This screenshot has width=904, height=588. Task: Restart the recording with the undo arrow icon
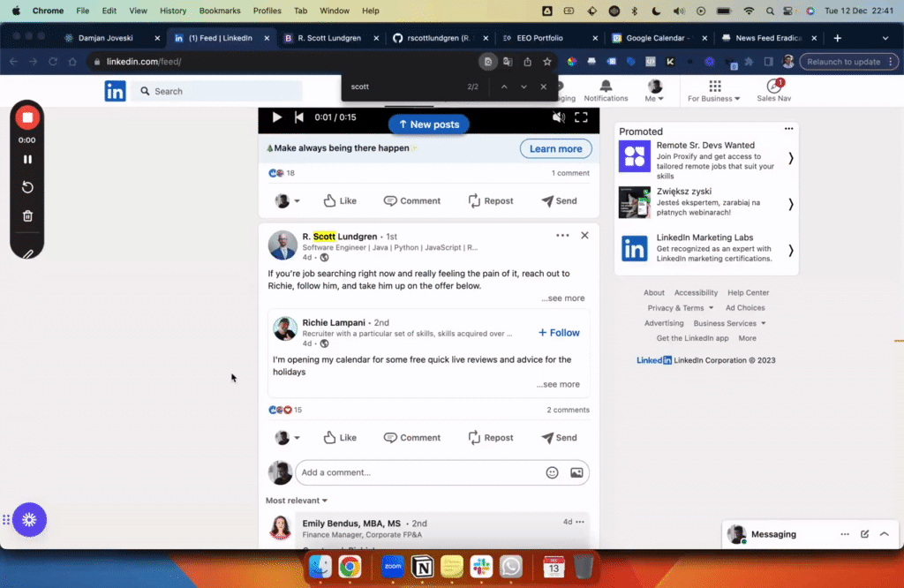27,187
